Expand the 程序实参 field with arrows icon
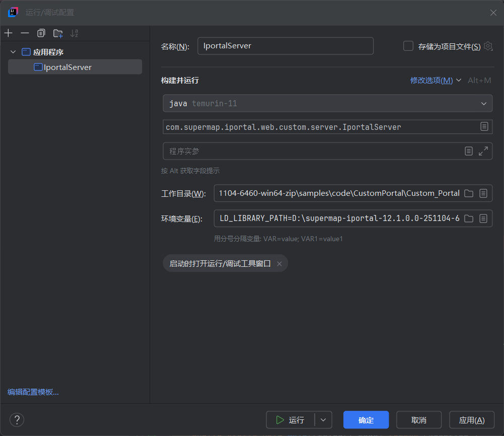This screenshot has height=436, width=504. tap(483, 151)
